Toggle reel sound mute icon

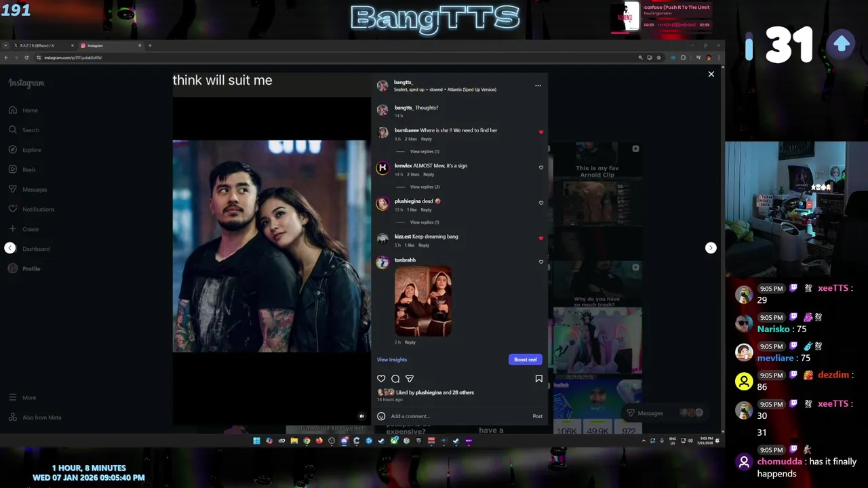(361, 416)
